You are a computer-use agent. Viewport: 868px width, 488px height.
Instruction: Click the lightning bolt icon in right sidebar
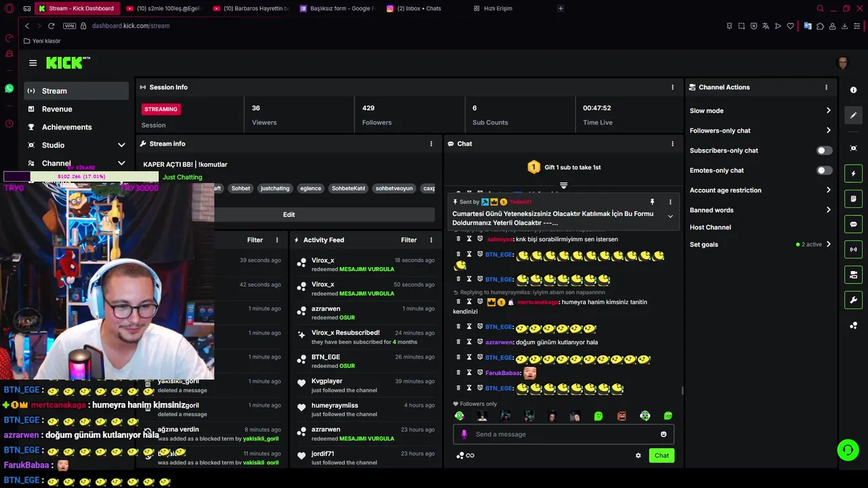pyautogui.click(x=853, y=174)
